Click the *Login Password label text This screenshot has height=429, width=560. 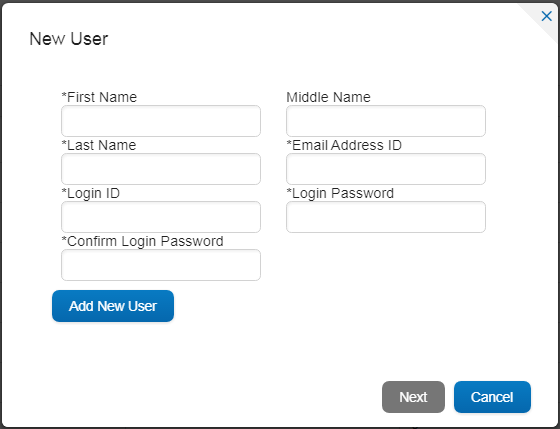click(x=340, y=193)
